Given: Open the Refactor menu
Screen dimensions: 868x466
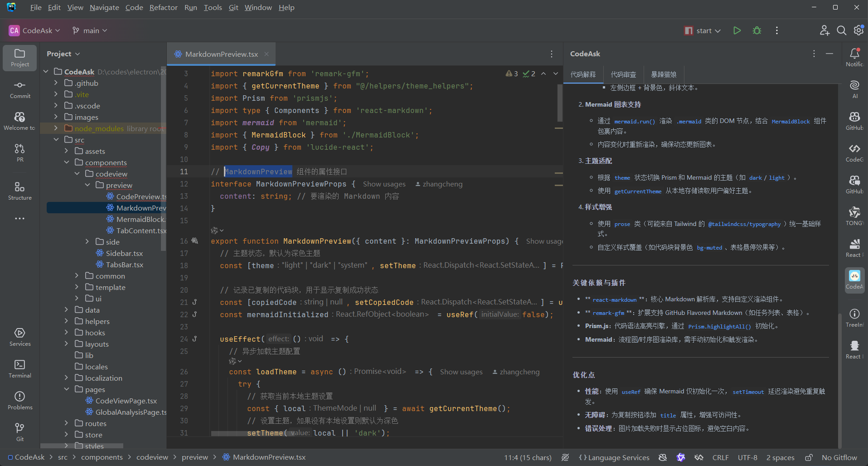Looking at the screenshot, I should pyautogui.click(x=163, y=7).
